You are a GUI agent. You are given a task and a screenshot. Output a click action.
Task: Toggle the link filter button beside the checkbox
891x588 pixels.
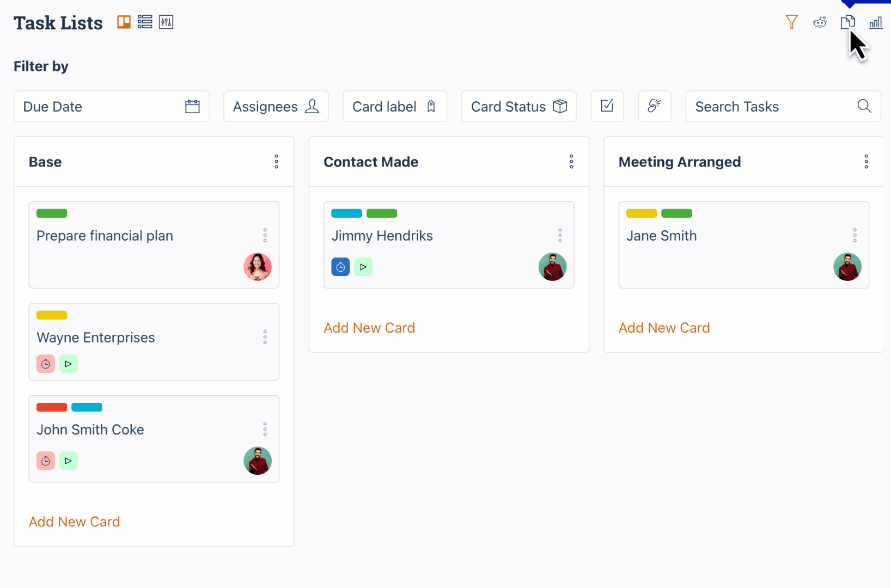coord(655,106)
